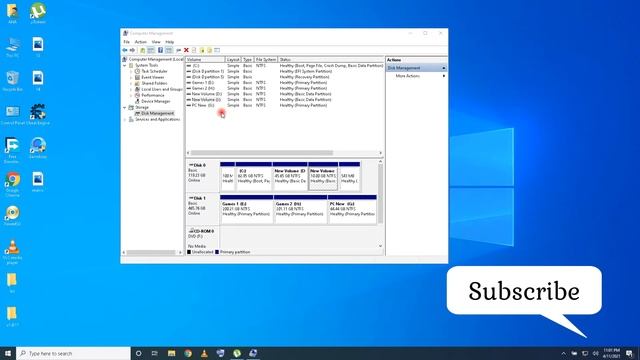This screenshot has width=640, height=360.
Task: Click the blue Help toolbar icon
Action: tap(160, 50)
